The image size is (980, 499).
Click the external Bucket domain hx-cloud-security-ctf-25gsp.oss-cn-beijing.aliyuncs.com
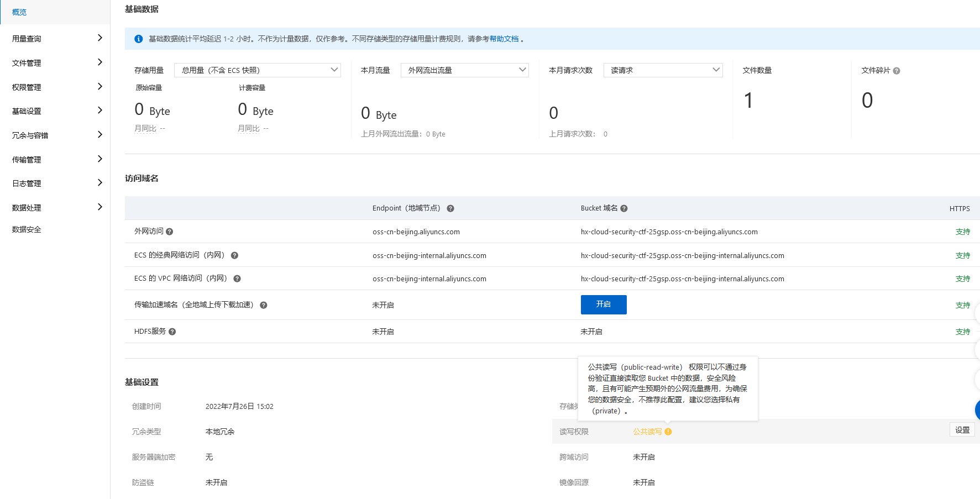point(669,232)
